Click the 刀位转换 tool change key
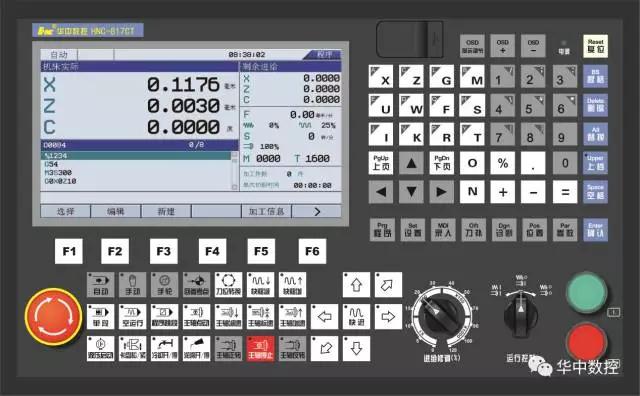This screenshot has height=396, width=640. [x=229, y=285]
